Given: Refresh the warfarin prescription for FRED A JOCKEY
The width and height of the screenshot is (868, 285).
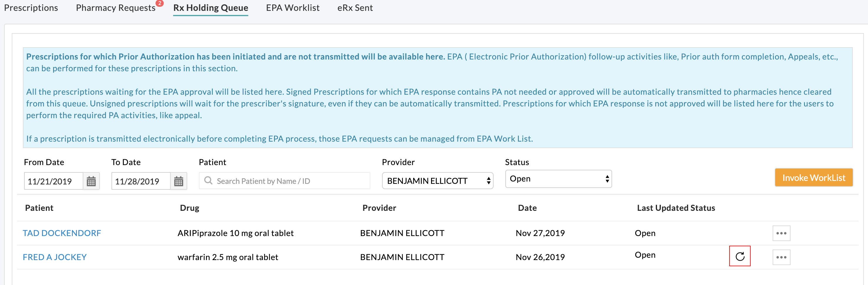Looking at the screenshot, I should [x=740, y=256].
